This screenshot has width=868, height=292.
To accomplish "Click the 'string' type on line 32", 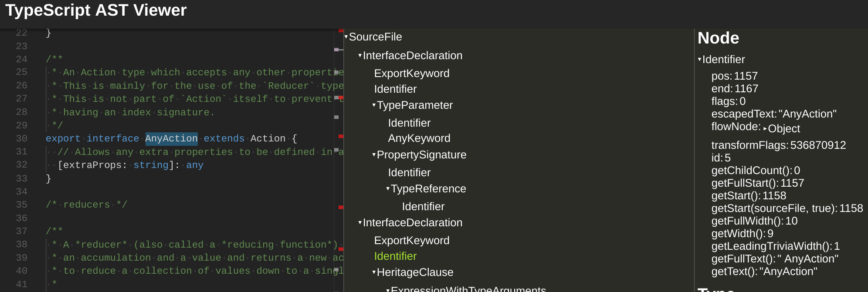I will point(151,165).
